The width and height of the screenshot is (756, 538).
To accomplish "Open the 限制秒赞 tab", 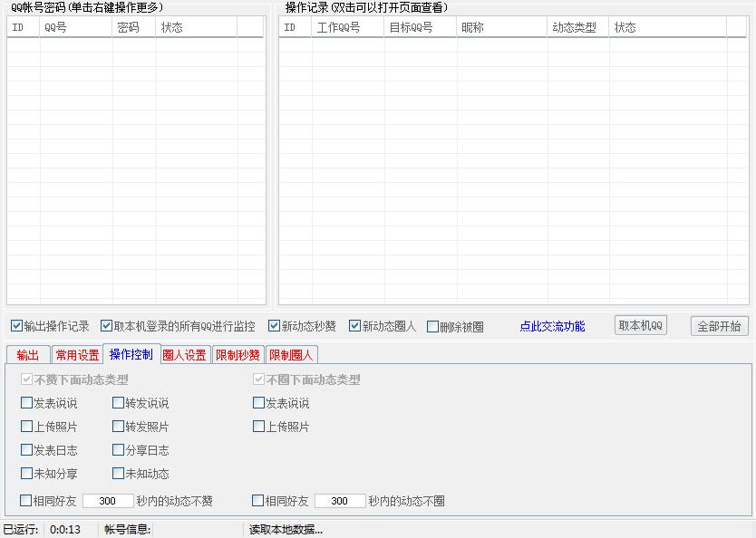I will [237, 355].
